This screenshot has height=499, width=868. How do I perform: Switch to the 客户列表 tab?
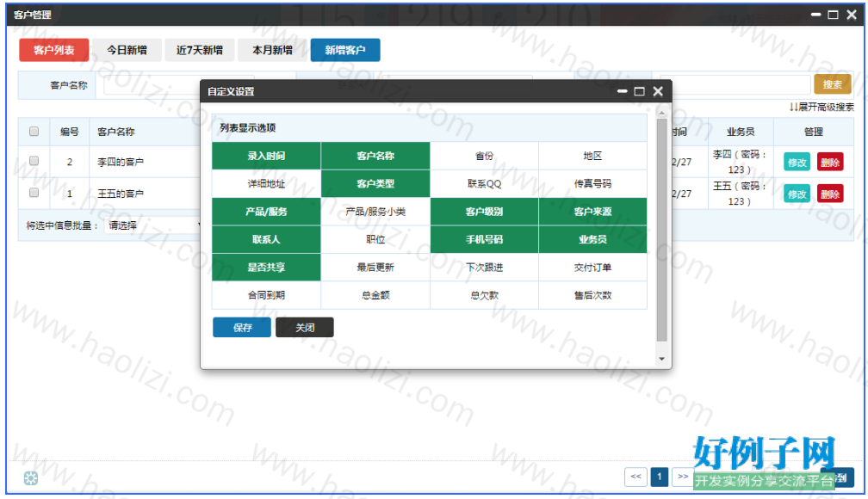(x=53, y=50)
